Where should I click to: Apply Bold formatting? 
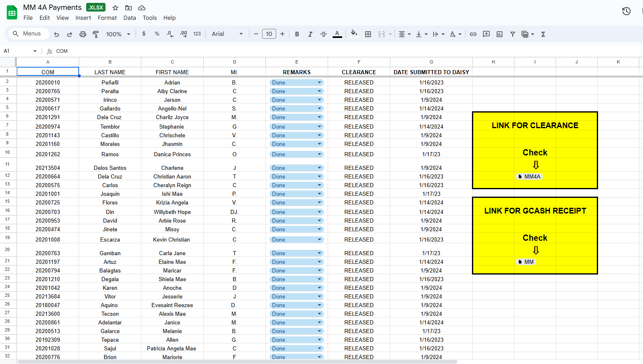pos(297,34)
